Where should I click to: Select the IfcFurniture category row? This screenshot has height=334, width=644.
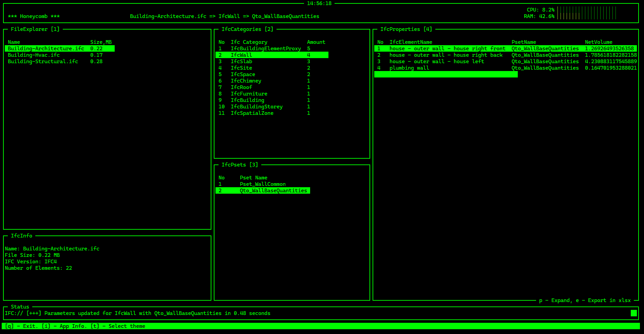pyautogui.click(x=272, y=94)
